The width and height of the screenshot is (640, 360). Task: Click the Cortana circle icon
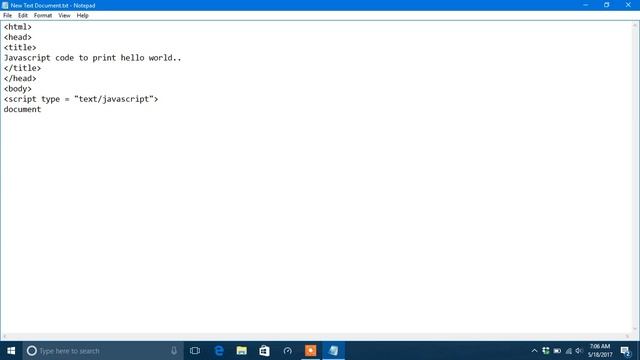(x=31, y=351)
